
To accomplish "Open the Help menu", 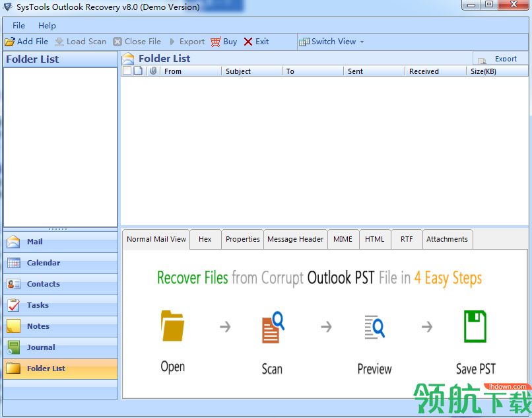I will [47, 26].
